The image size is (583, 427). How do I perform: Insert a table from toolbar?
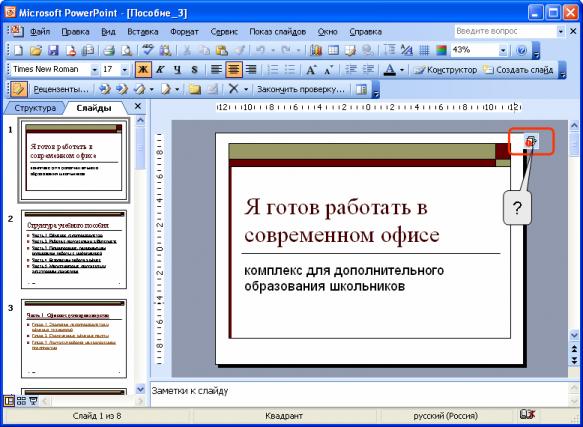[334, 50]
